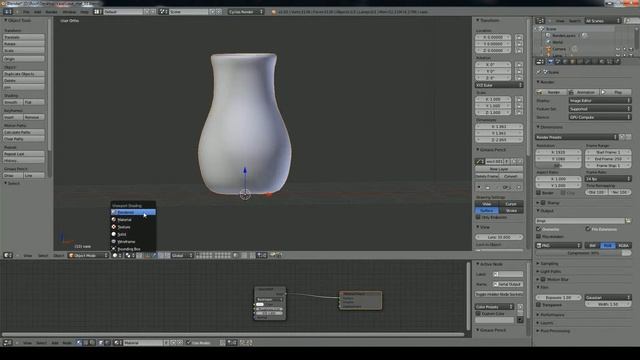Click the Animation render button
The image size is (640, 360).
583,92
